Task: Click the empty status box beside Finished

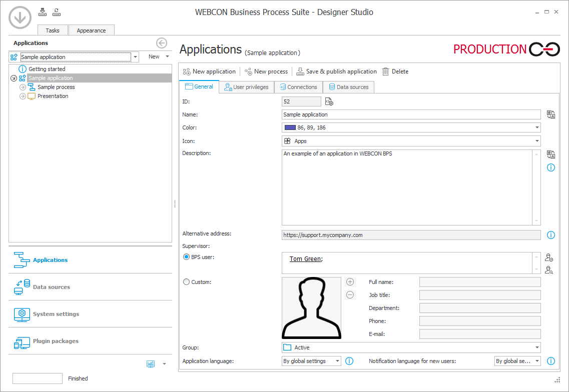Action: (38, 378)
